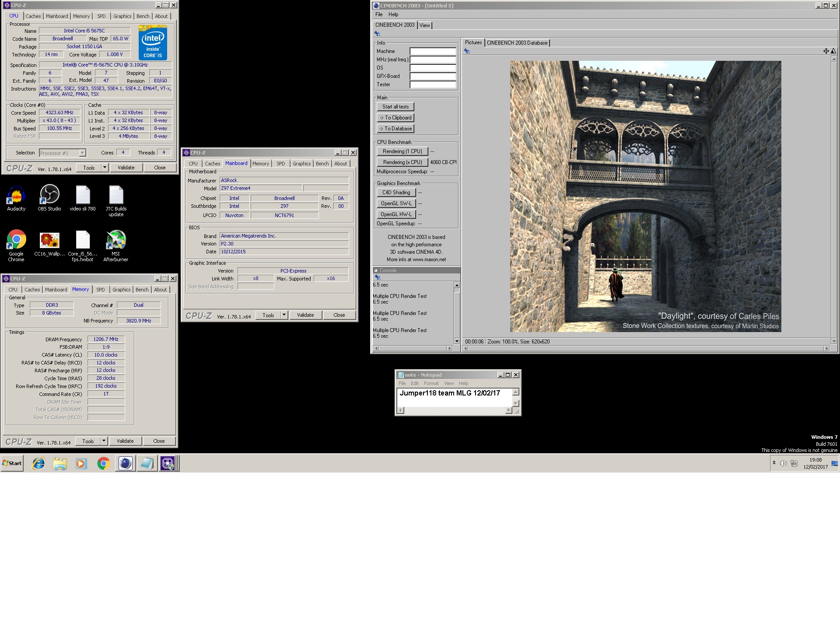
Task: Click the network tray icon
Action: [794, 463]
